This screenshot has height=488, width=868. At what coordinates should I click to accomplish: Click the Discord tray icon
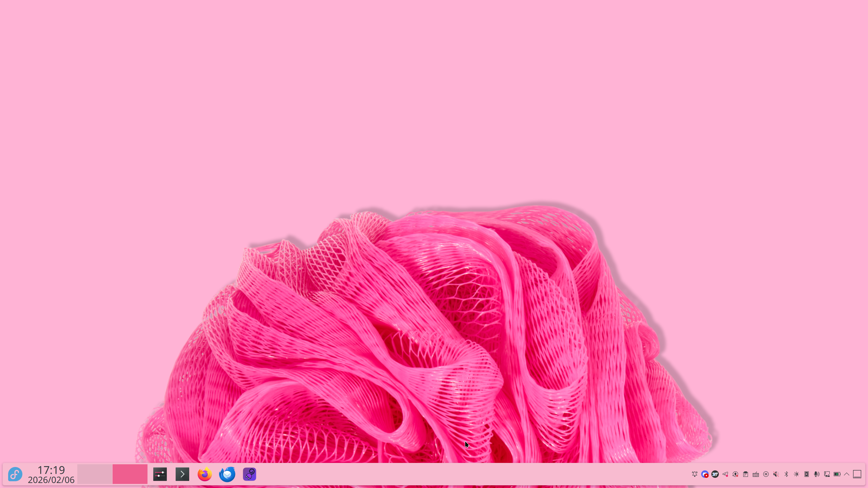[705, 474]
